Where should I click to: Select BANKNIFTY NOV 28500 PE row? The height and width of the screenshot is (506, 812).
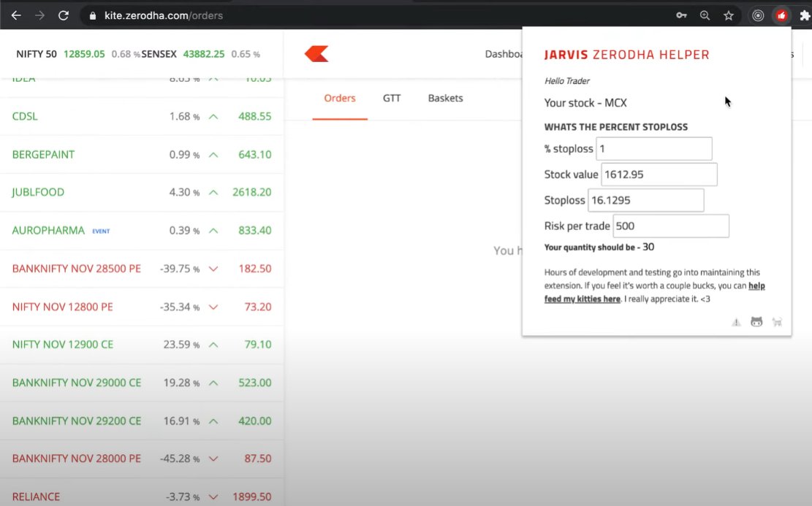pos(142,269)
